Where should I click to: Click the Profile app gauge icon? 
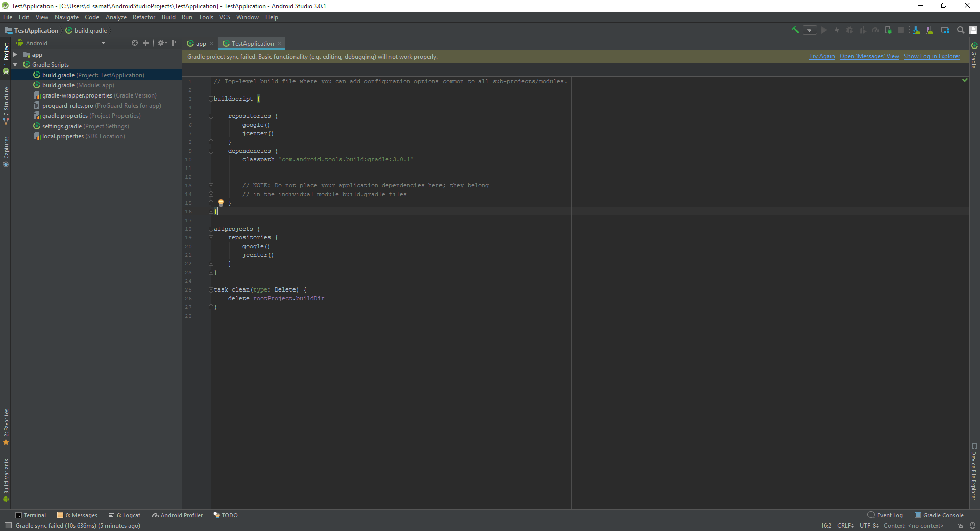(875, 30)
